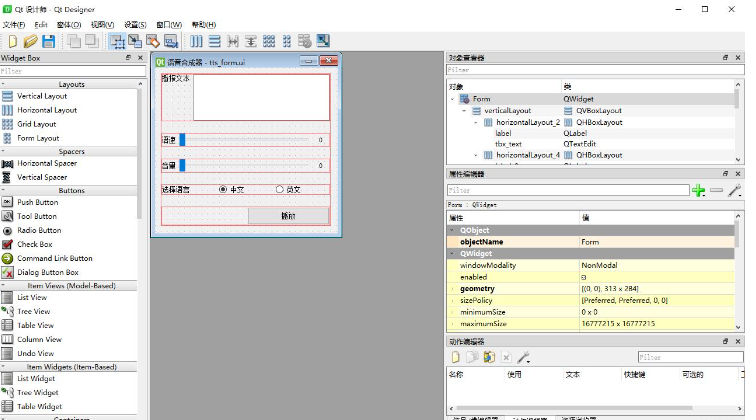This screenshot has width=756, height=420.
Task: Click the Adjust Size toolbar icon
Action: pos(322,41)
